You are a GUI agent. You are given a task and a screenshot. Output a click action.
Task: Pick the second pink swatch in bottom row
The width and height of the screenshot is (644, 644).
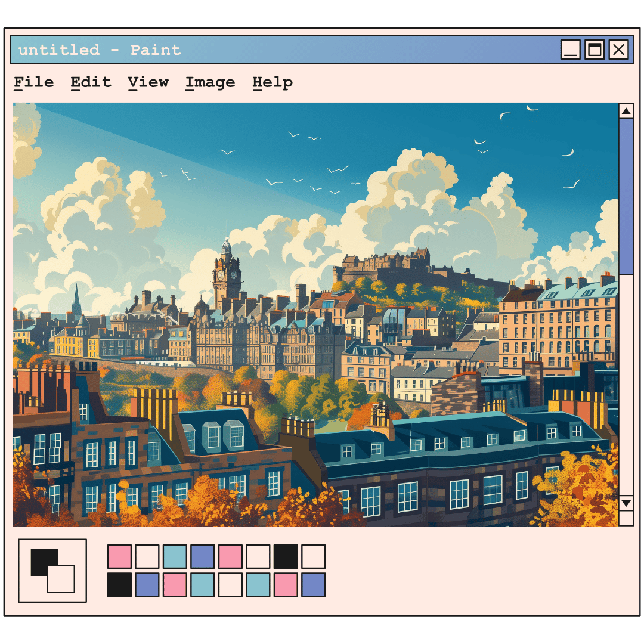coord(286,585)
